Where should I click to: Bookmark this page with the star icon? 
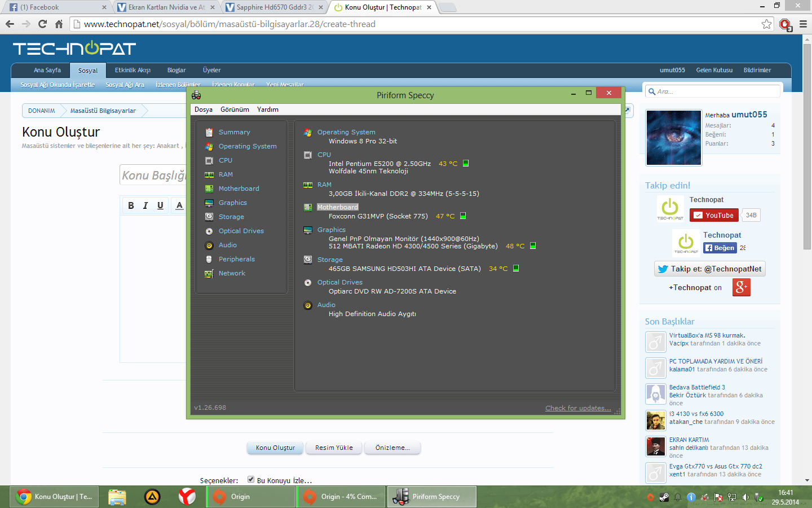click(x=766, y=24)
